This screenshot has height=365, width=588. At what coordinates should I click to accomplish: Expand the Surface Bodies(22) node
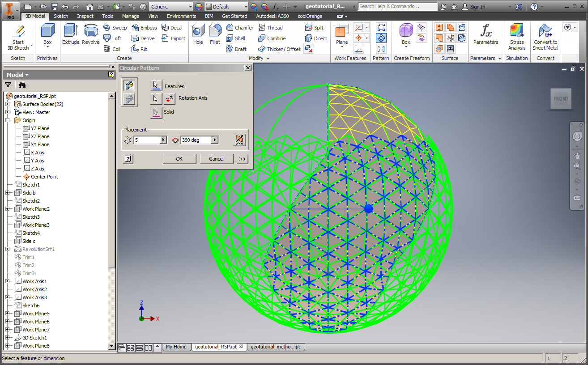pos(8,104)
